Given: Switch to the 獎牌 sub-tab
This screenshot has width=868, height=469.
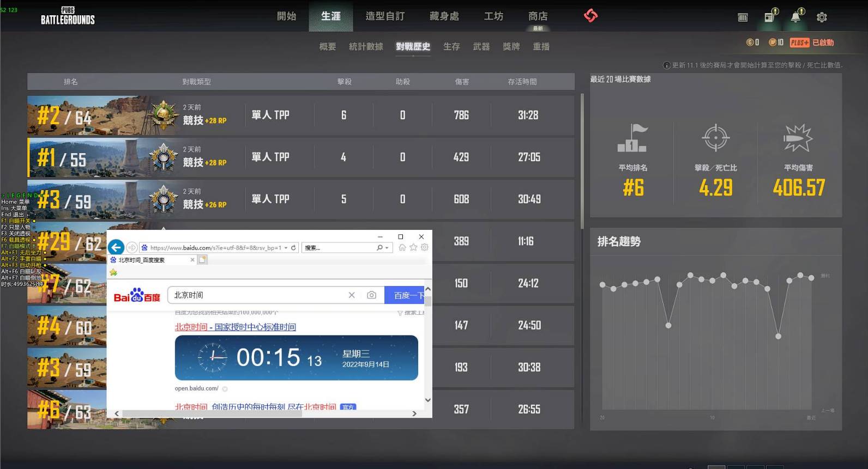Looking at the screenshot, I should coord(511,47).
